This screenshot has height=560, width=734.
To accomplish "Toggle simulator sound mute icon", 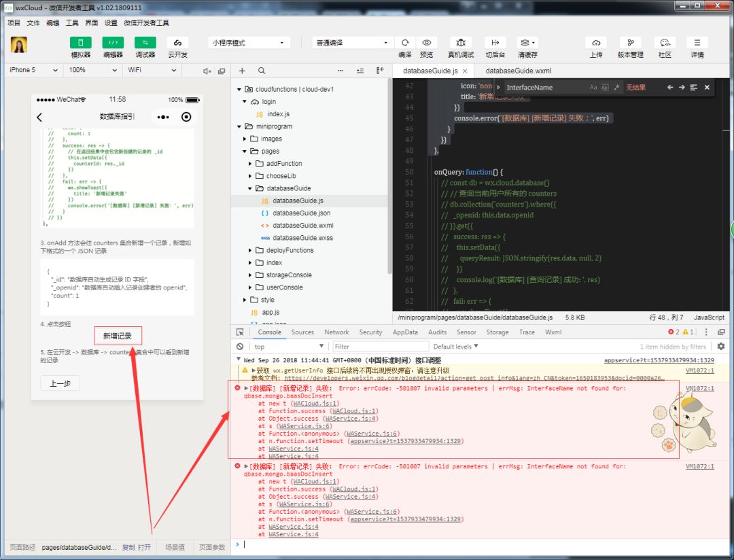I will tap(207, 71).
